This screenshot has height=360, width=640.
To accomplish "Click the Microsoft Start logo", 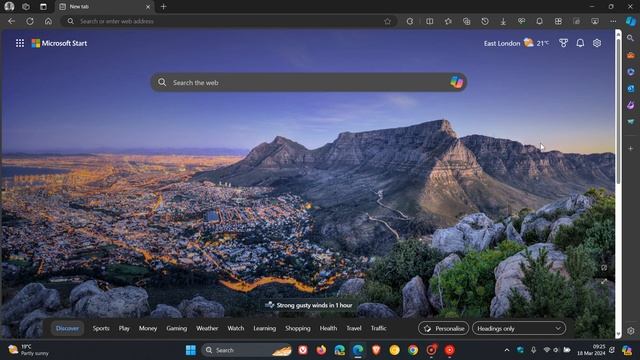I will point(59,43).
